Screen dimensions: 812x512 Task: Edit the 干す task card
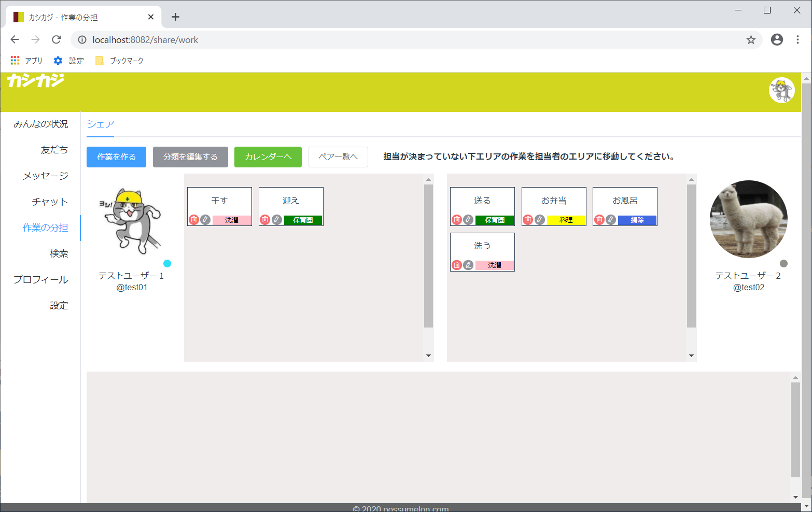click(x=205, y=220)
